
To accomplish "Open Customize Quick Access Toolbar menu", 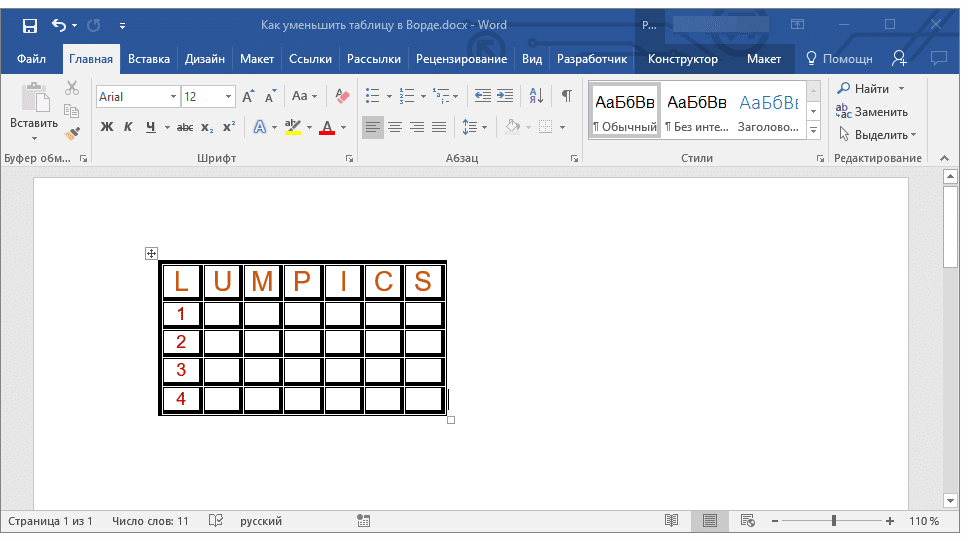I will pos(122,25).
